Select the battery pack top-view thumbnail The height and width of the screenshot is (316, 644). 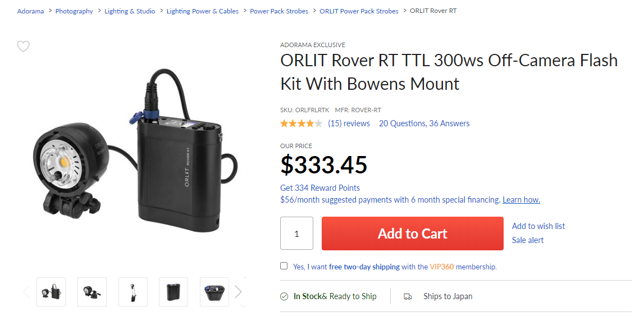click(x=214, y=292)
